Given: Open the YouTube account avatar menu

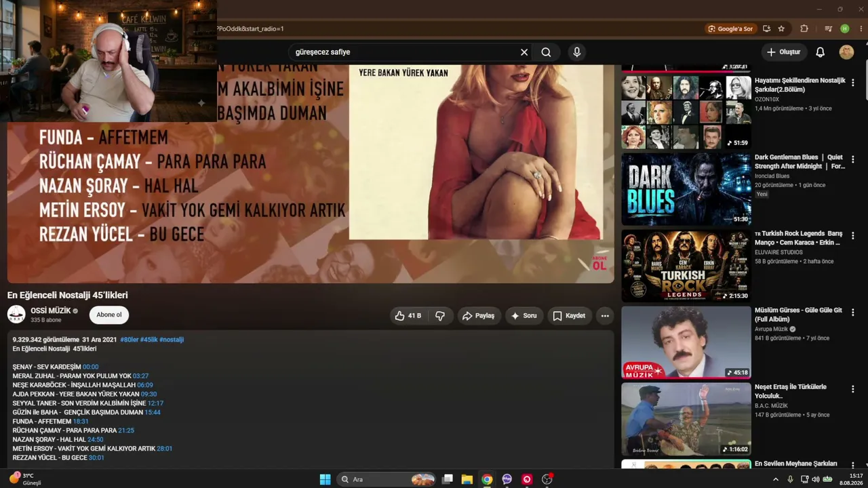Looking at the screenshot, I should click(846, 52).
